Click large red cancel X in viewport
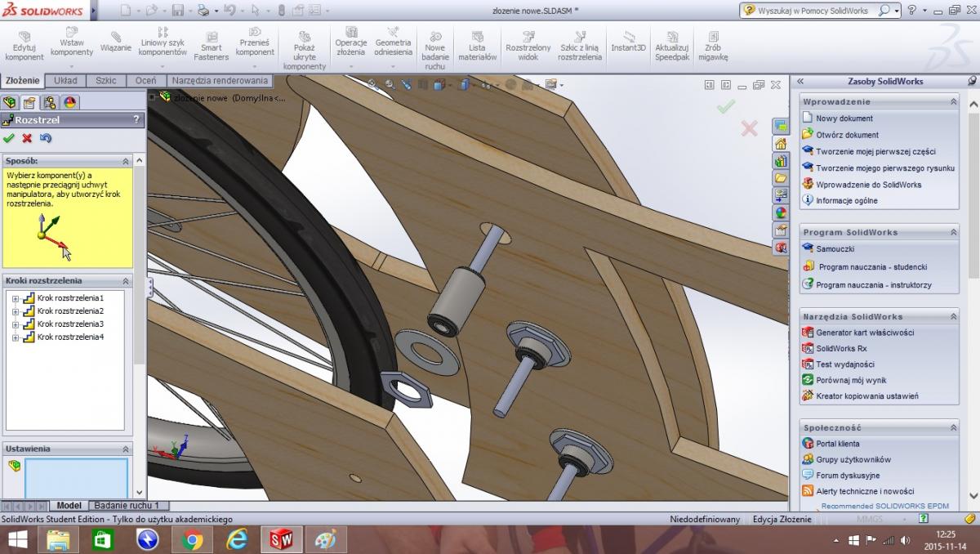Screen dimensions: 980x554 tap(749, 128)
